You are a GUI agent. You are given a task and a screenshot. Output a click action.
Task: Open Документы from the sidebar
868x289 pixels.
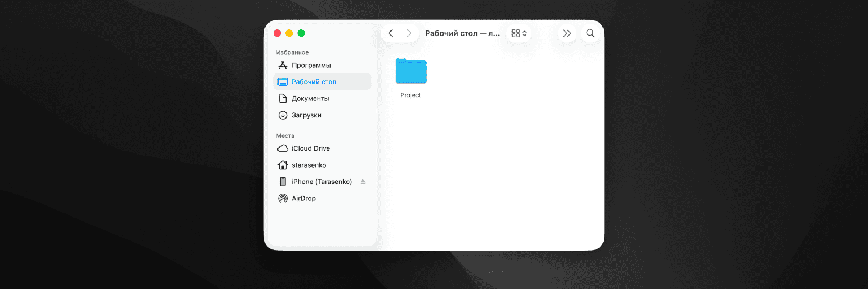[x=310, y=98]
